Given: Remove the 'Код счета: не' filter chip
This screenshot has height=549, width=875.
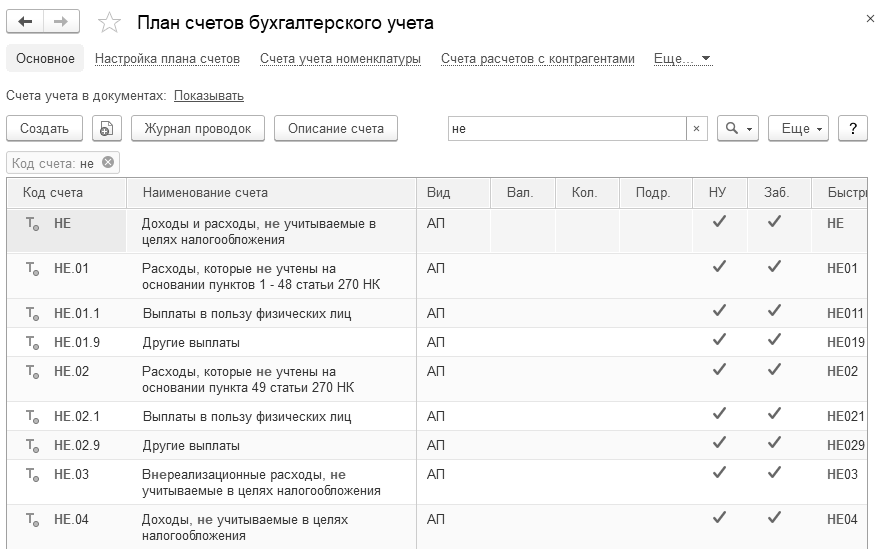Looking at the screenshot, I should pos(108,163).
